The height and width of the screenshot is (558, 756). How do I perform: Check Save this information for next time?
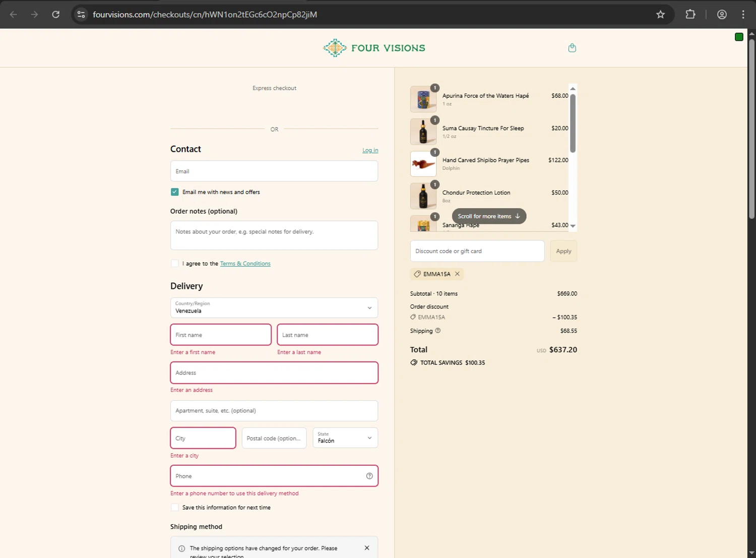coord(174,508)
